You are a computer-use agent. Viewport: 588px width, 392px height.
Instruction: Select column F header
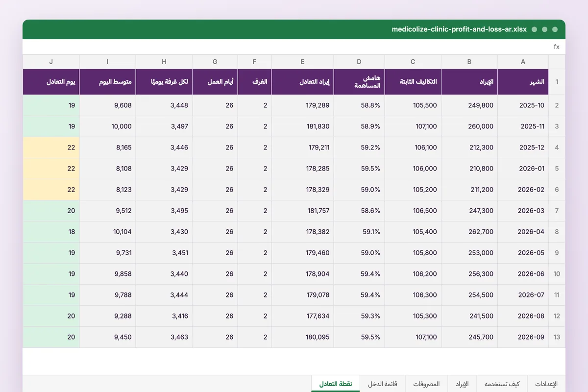click(254, 62)
